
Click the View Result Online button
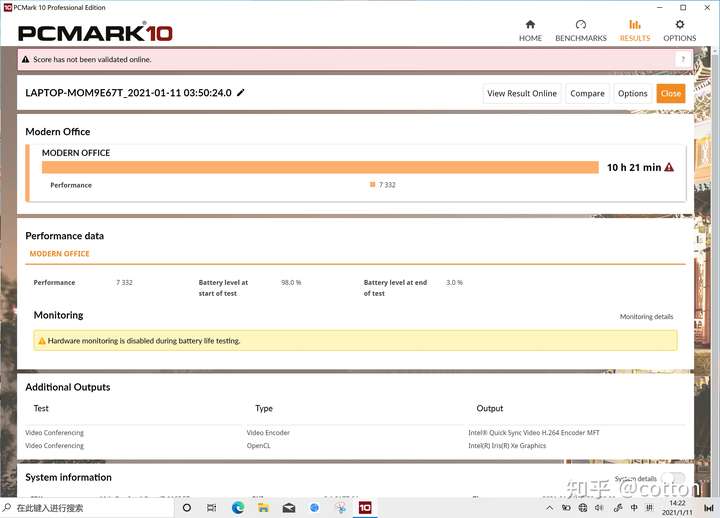point(522,93)
